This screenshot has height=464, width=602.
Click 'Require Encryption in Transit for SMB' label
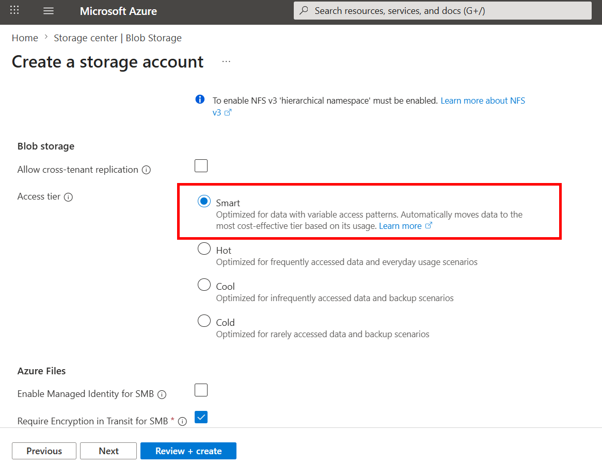pyautogui.click(x=93, y=421)
